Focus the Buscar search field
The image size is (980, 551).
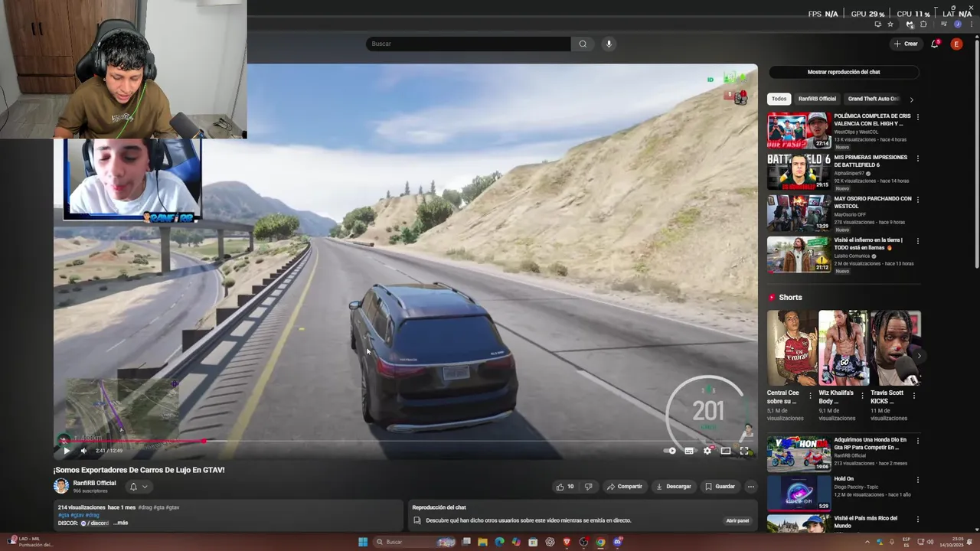(469, 44)
